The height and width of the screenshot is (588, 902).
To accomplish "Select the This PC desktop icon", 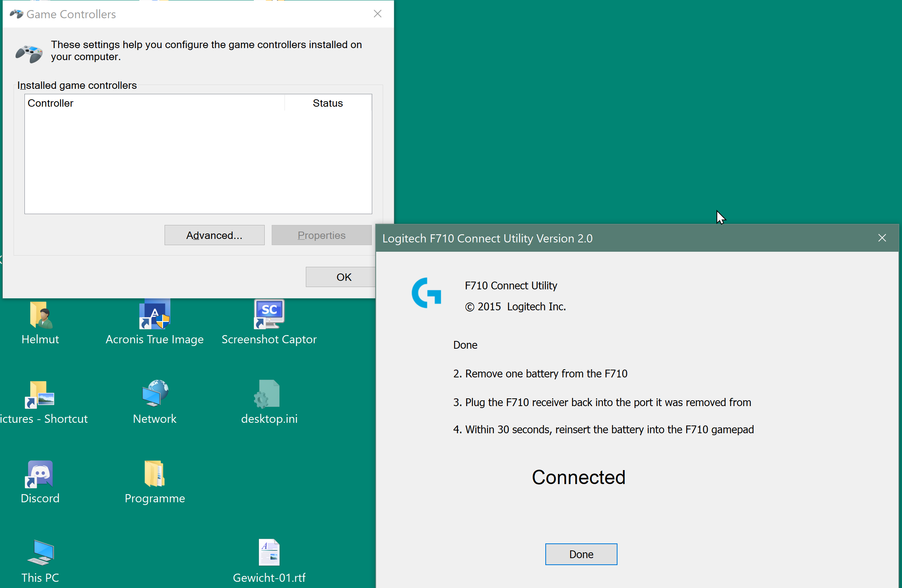I will point(40,553).
